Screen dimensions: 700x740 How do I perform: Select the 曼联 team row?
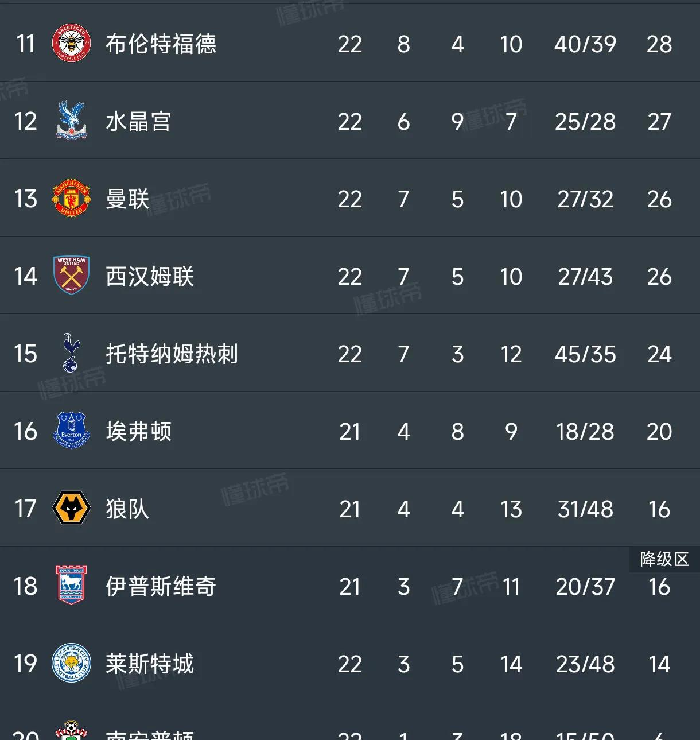[x=127, y=199]
